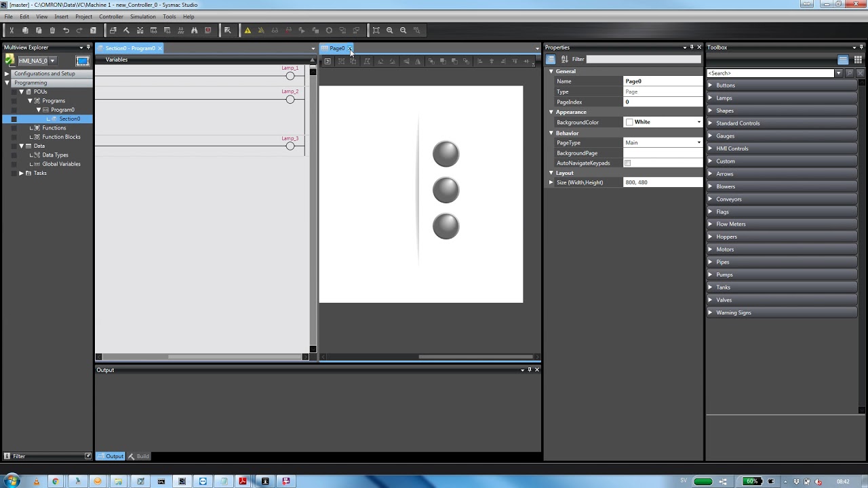Switch to the Output tab at bottom
This screenshot has height=488, width=868.
(x=111, y=456)
